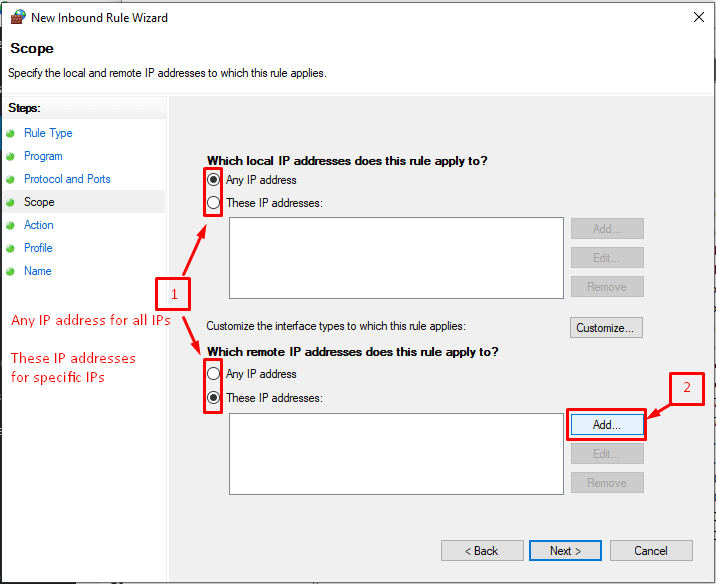
Task: Go Back to the previous wizard page
Action: pos(482,551)
